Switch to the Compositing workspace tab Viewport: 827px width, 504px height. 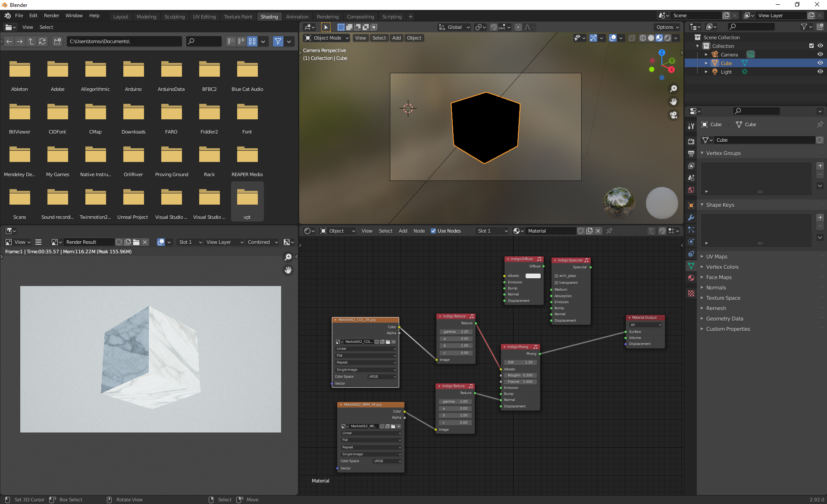point(360,17)
